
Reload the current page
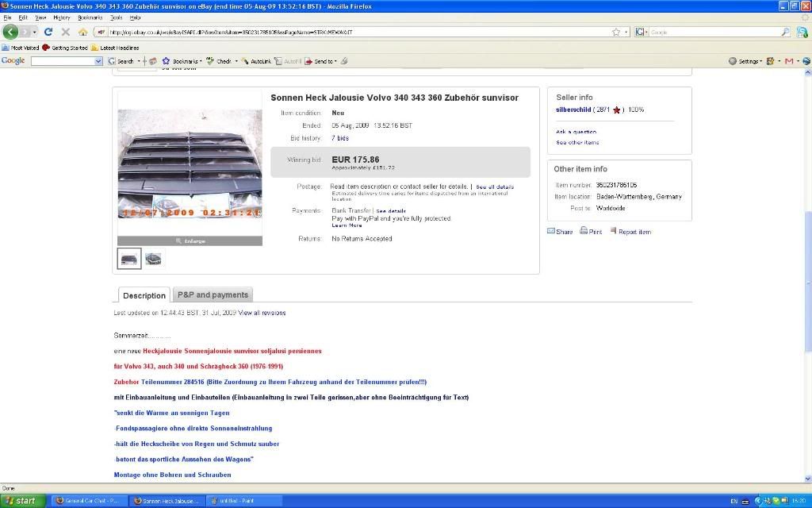click(48, 32)
